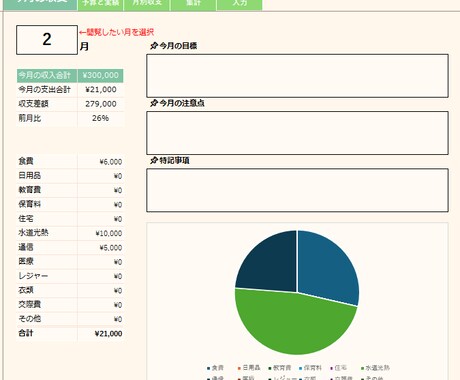Select the 衣類 row label
Viewport: 460px width, 380px height.
47,291
